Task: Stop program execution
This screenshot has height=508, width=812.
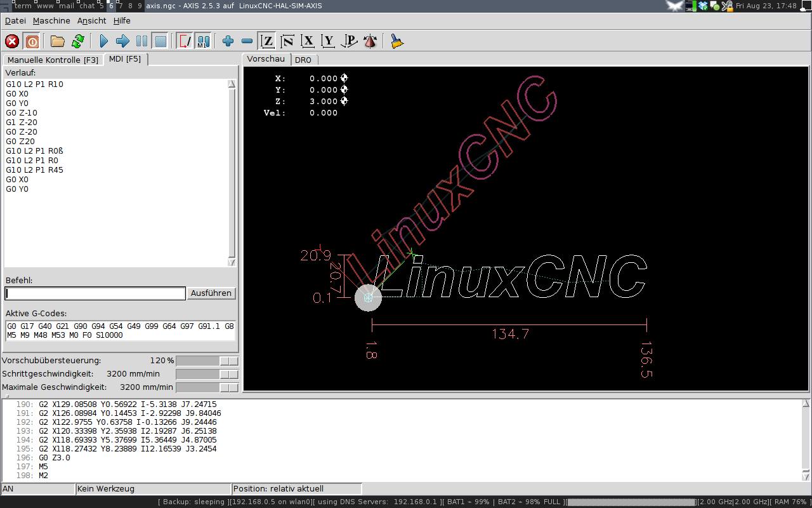Action: pos(160,41)
